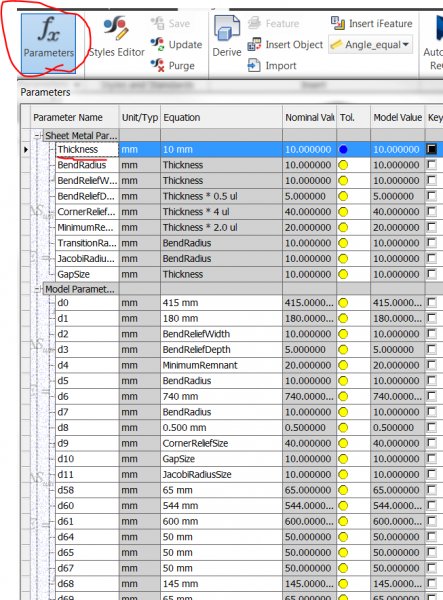Image resolution: width=443 pixels, height=600 pixels.
Task: Click equation 'Thickness * 0.5 ul'
Action: 222,196
